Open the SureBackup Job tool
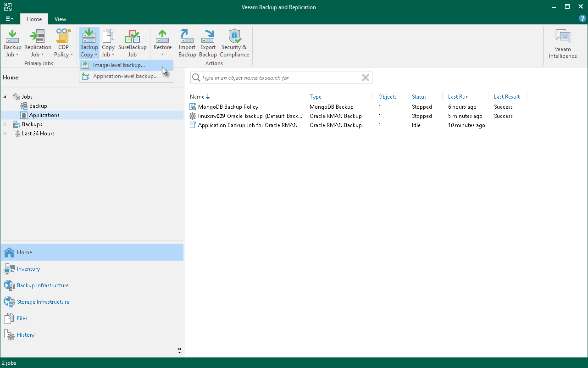Image resolution: width=588 pixels, height=368 pixels. point(132,43)
